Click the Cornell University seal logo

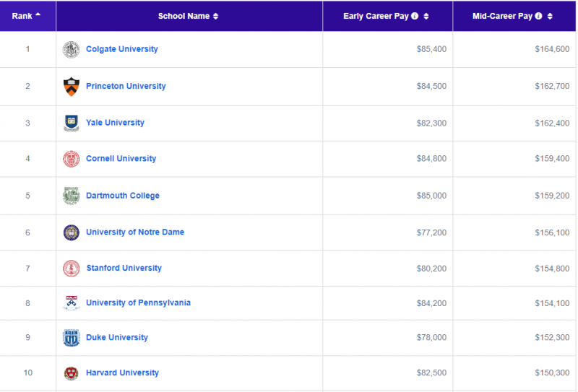[x=71, y=159]
